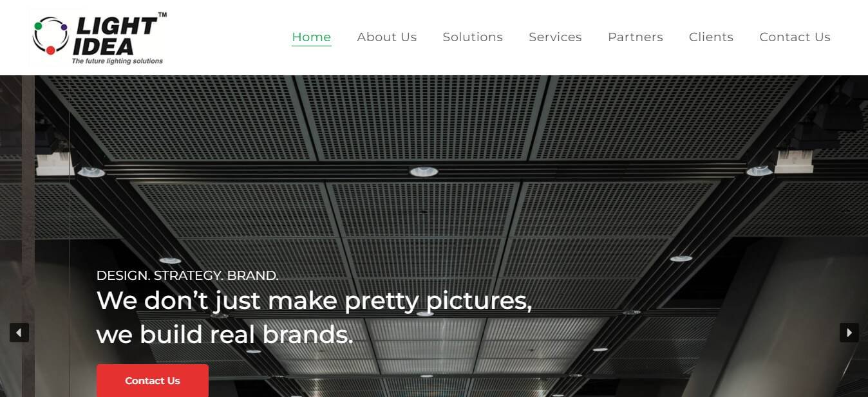
Task: Open the Home navigation item
Action: (312, 37)
